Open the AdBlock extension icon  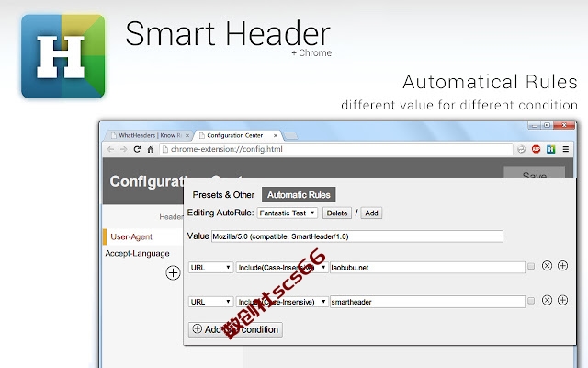tap(537, 149)
